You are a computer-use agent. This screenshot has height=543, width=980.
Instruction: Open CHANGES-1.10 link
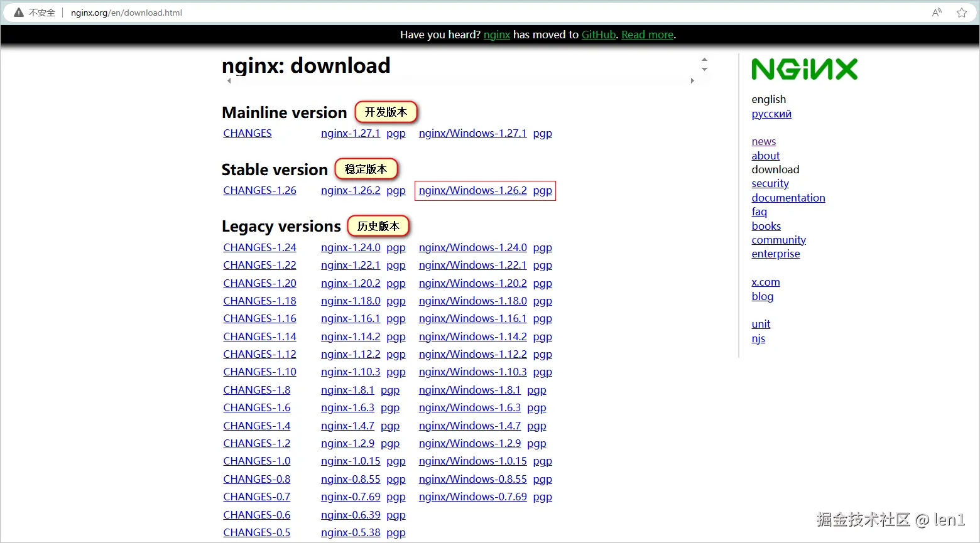click(259, 372)
